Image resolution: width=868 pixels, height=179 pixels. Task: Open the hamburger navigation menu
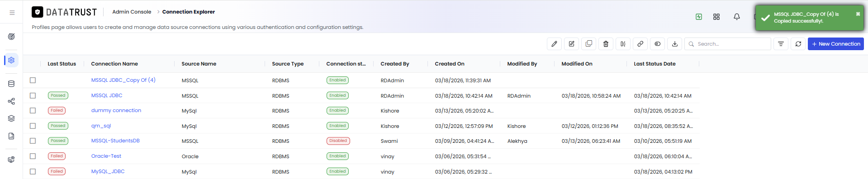pos(12,13)
